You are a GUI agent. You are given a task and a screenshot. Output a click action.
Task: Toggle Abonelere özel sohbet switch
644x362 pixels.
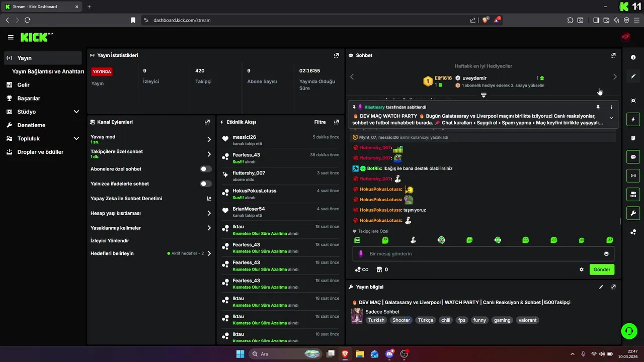tap(206, 169)
